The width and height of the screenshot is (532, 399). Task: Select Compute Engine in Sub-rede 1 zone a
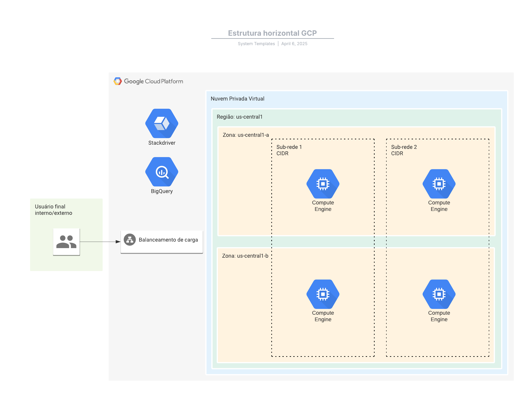point(323,184)
